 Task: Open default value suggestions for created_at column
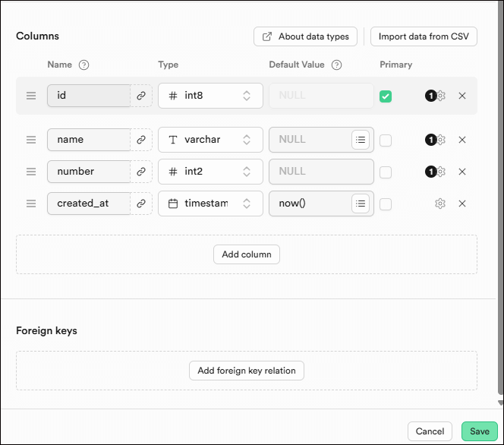pyautogui.click(x=361, y=204)
